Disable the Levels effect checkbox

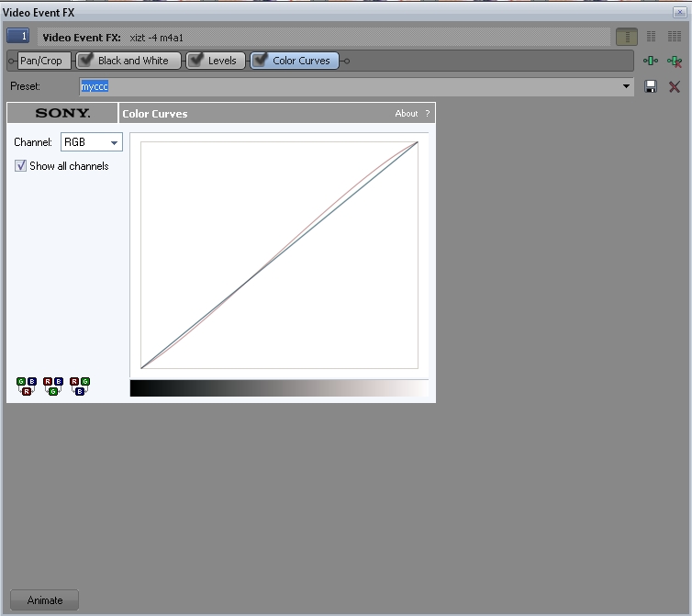coord(196,60)
